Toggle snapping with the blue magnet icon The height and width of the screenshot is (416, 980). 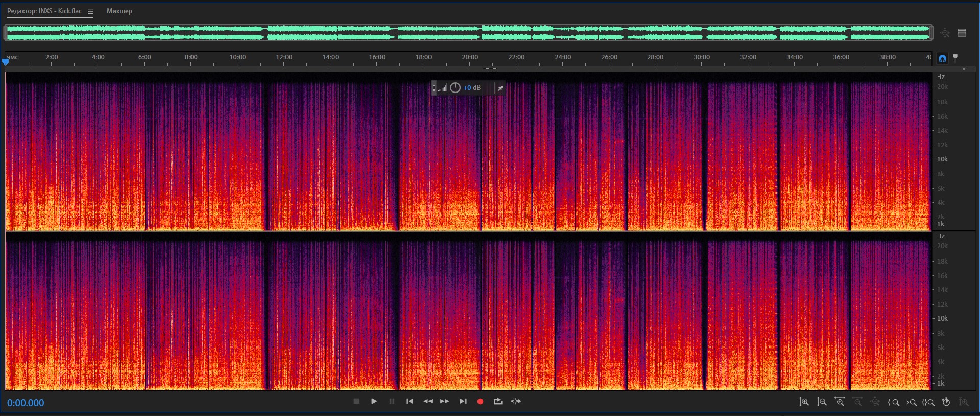tap(942, 58)
